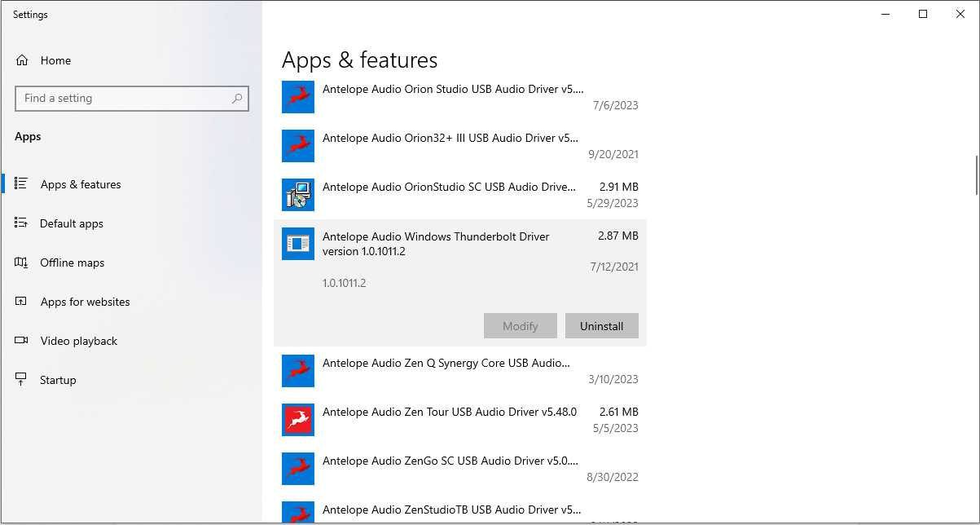Click the 3/10/2023 install date

[615, 379]
